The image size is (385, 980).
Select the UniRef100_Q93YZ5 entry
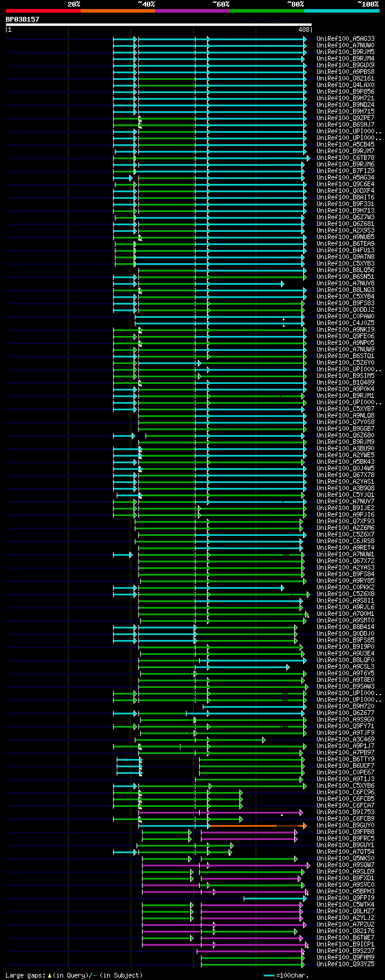pos(345,964)
